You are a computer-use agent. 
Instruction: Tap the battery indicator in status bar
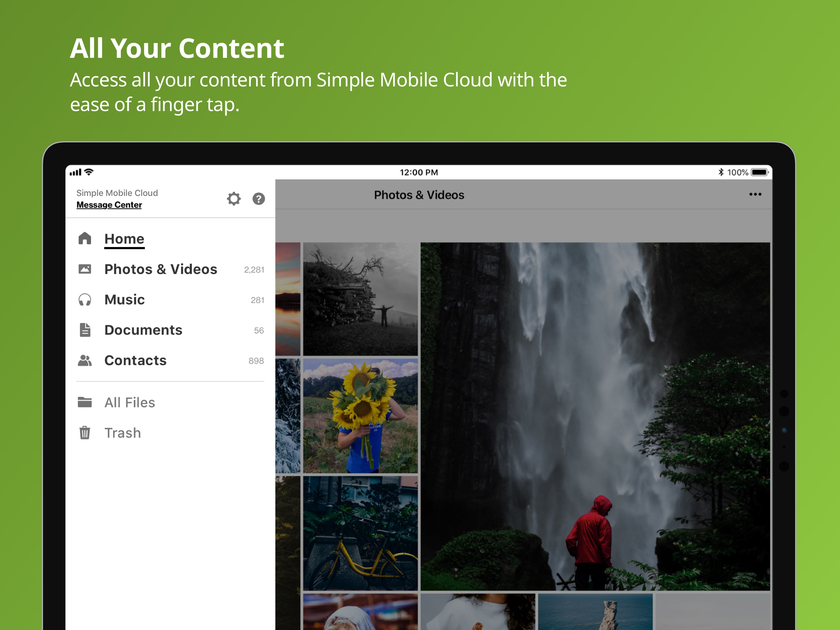[759, 172]
